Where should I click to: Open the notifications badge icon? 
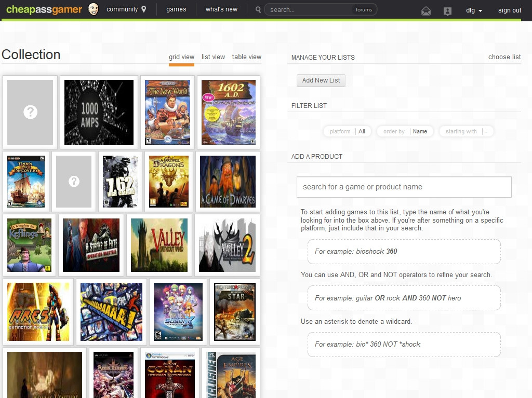coord(447,11)
